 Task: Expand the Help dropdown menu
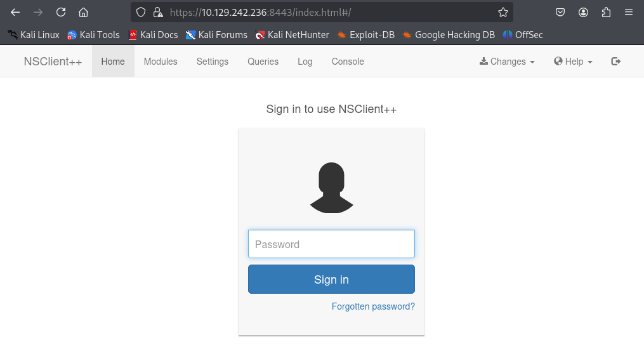click(x=573, y=61)
